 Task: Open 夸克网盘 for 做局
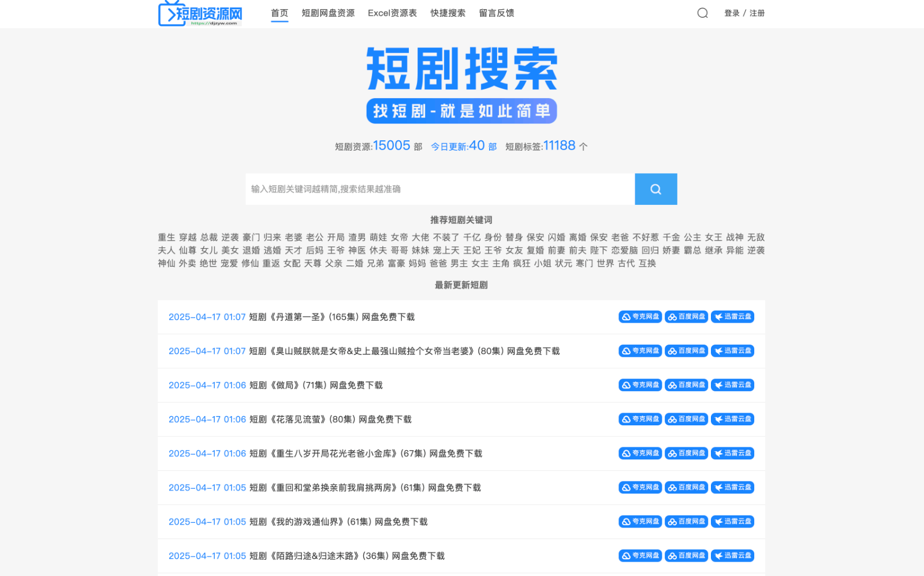(x=640, y=384)
